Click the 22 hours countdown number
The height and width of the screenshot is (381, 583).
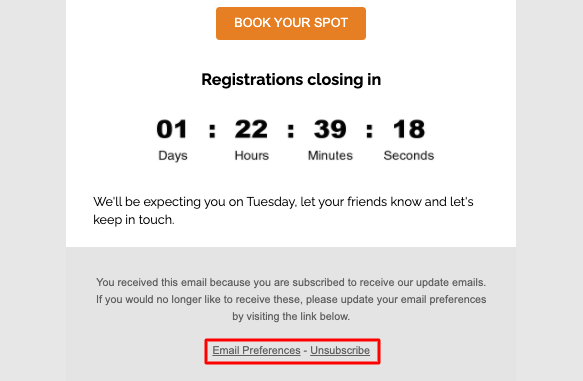click(251, 129)
